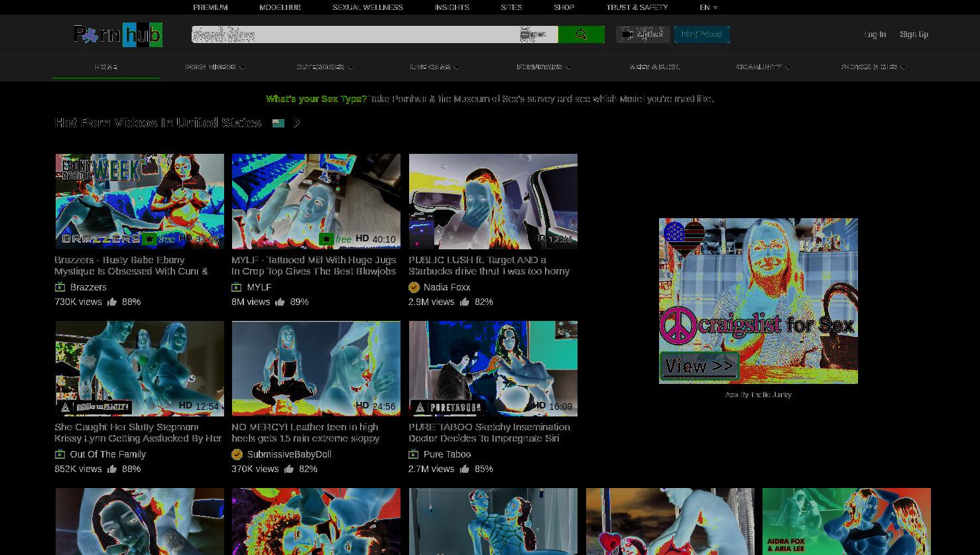Click thumbs-up icon beside 370K views
This screenshot has height=555, width=980.
click(x=288, y=469)
